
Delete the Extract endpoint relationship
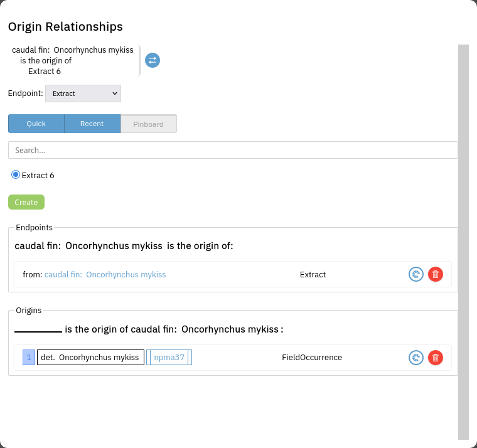(x=436, y=274)
